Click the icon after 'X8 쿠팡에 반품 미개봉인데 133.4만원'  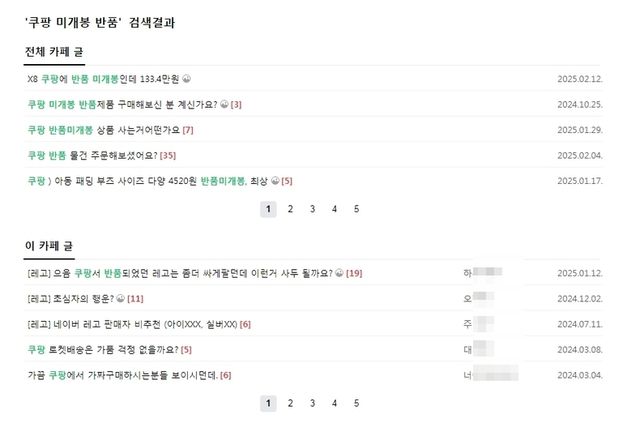coord(187,79)
